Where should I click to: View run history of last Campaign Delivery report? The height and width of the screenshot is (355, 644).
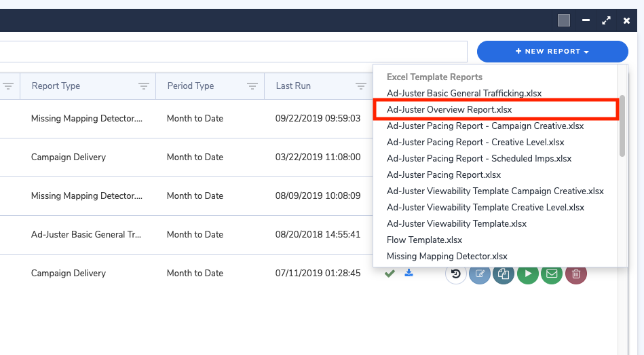point(455,274)
